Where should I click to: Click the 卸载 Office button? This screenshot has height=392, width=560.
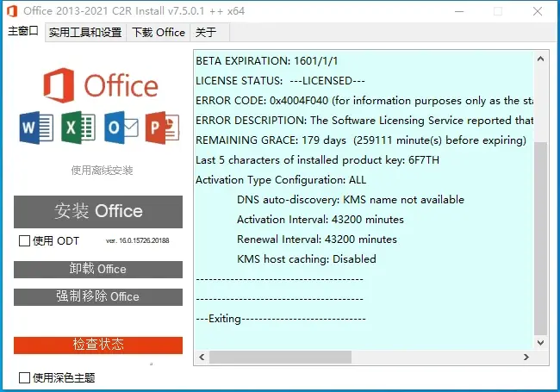[98, 269]
